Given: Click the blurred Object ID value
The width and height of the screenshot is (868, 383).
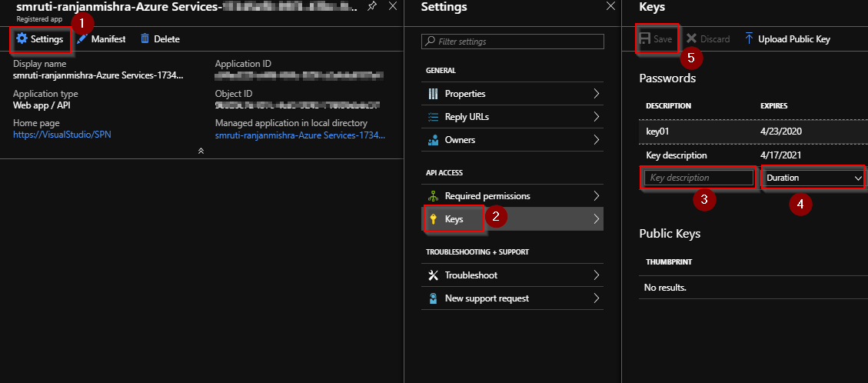Looking at the screenshot, I should coord(298,105).
